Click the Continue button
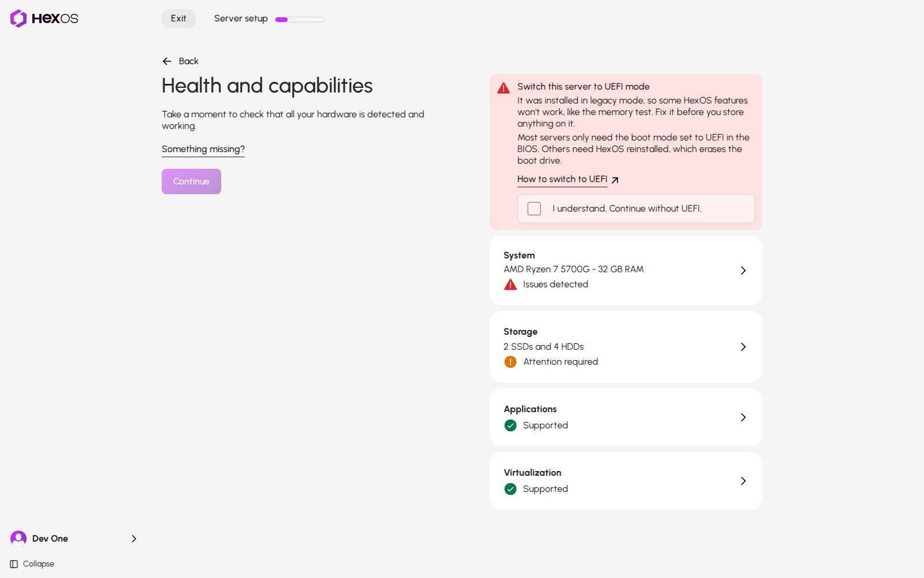The image size is (924, 578). click(191, 181)
